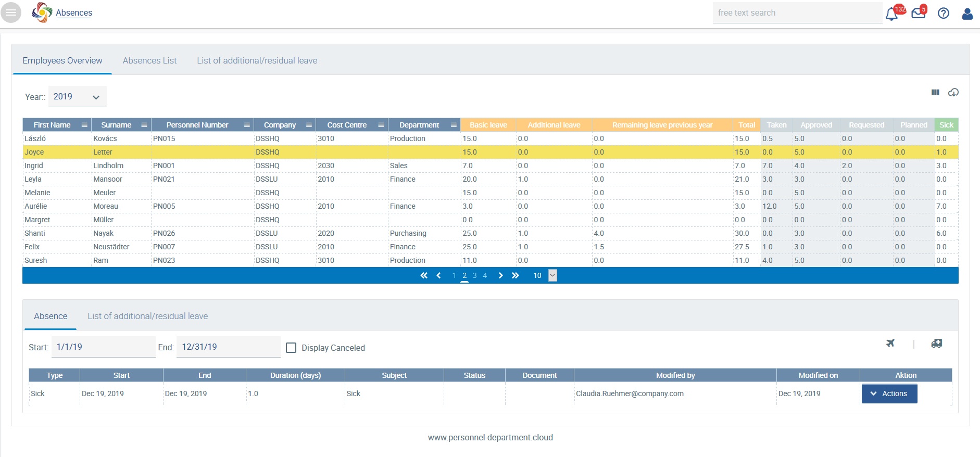Switch to Employees Overview tab
The width and height of the screenshot is (980, 457).
coord(62,60)
